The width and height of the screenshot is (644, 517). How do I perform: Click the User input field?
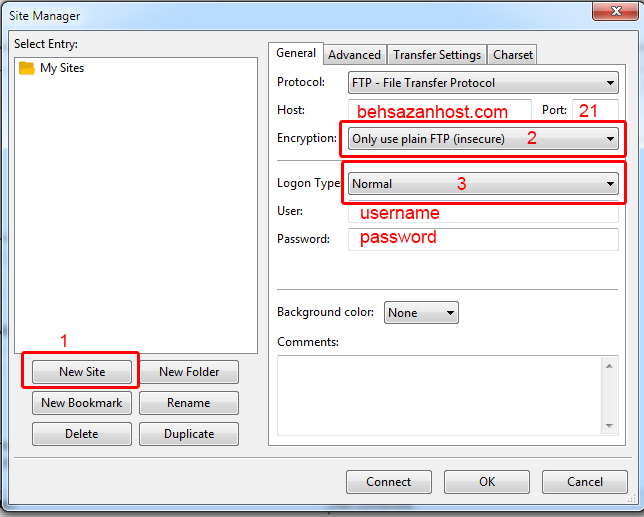coord(483,213)
